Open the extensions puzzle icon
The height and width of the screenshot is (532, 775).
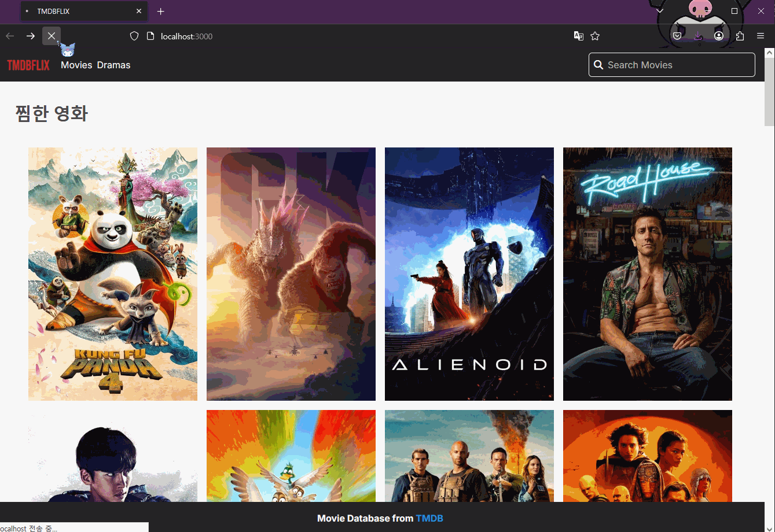click(x=740, y=36)
